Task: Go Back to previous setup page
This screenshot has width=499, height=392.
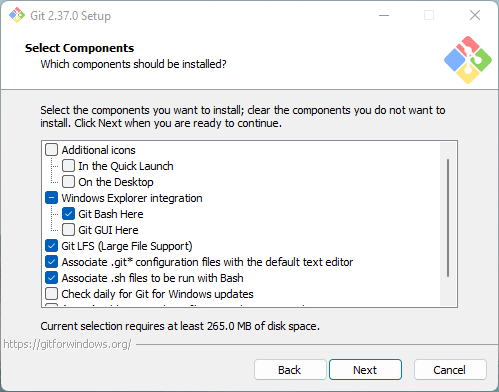Action: click(x=290, y=370)
